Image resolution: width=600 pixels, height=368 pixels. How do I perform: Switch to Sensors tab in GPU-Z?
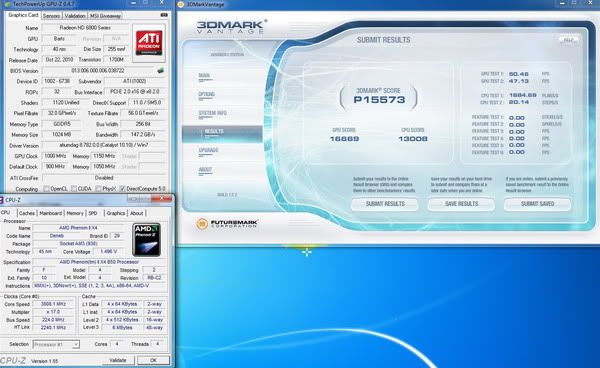[51, 16]
